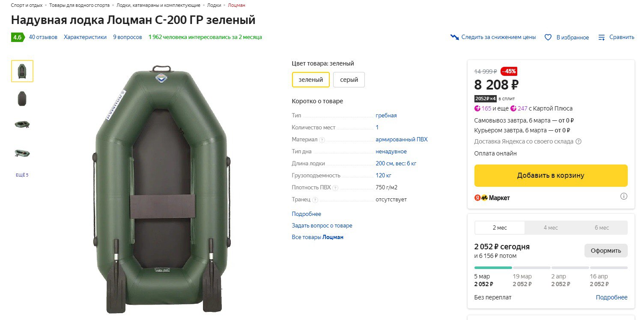Image resolution: width=644 pixels, height=320 pixels.
Task: Expand more thumbnails with ЕЩЁ 5
Action: tap(22, 175)
